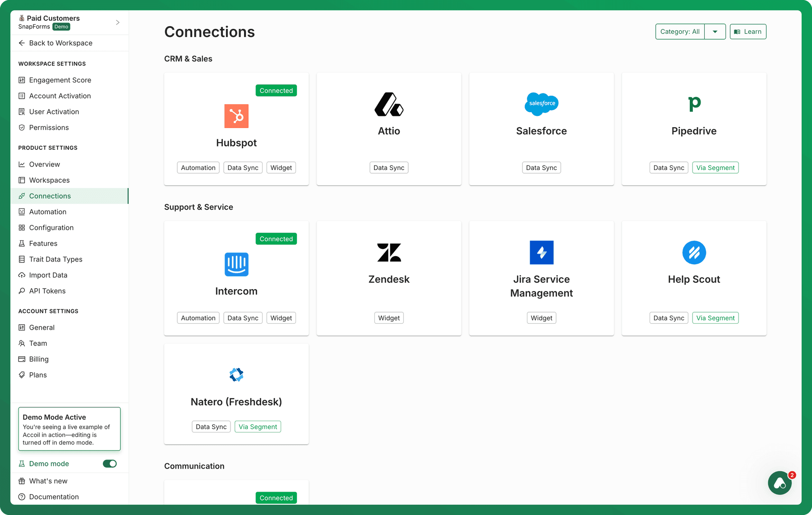The width and height of the screenshot is (812, 515).
Task: Click the Attio logo icon
Action: [389, 104]
